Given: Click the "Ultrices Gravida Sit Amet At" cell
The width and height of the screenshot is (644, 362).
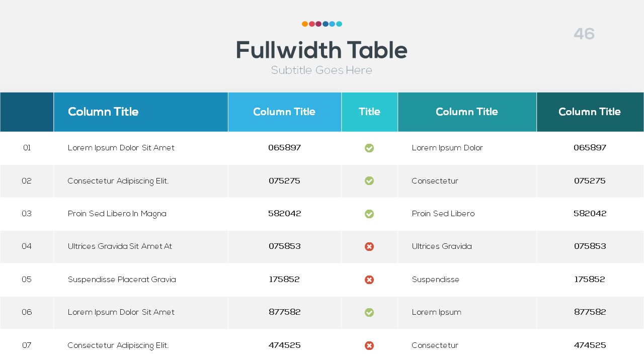Looking at the screenshot, I should click(x=120, y=246).
